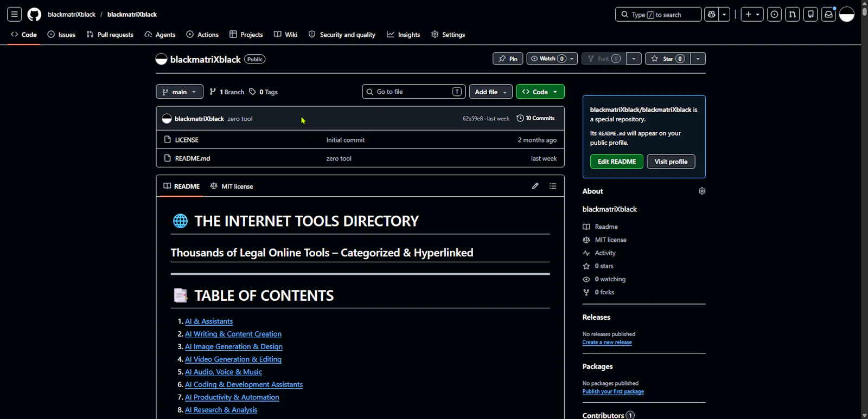Screen dimensions: 868x419
Task: Click the eye icon next to 0 watching
Action: click(586, 279)
